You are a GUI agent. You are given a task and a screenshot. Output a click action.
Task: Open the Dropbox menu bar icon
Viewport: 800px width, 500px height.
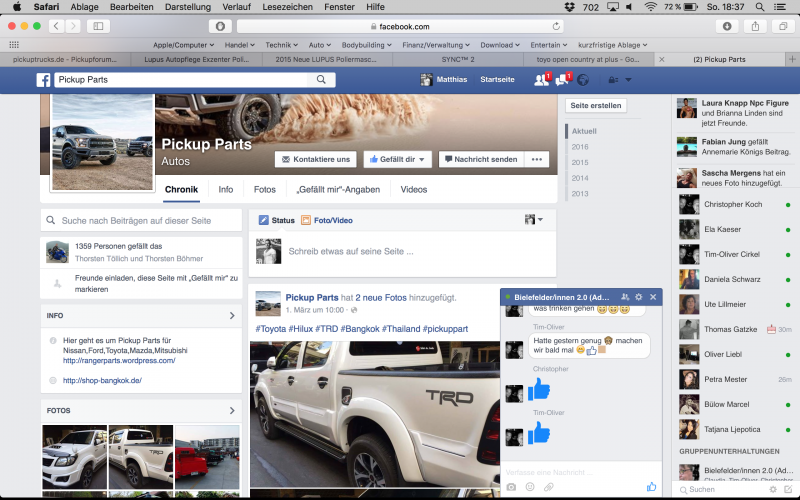click(x=570, y=7)
